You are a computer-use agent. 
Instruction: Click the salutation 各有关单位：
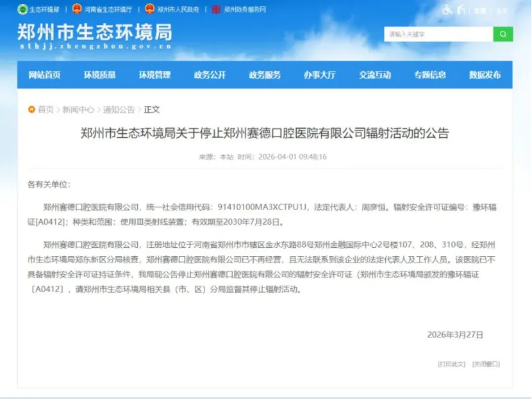tap(49, 184)
